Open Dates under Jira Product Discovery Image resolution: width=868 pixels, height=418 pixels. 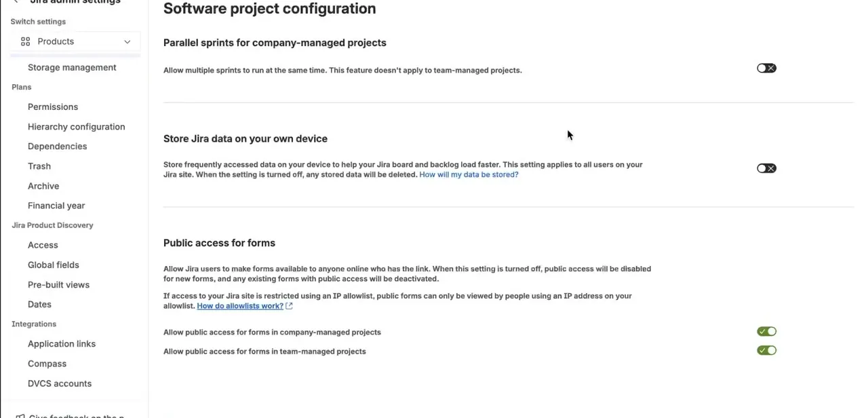pyautogui.click(x=39, y=304)
